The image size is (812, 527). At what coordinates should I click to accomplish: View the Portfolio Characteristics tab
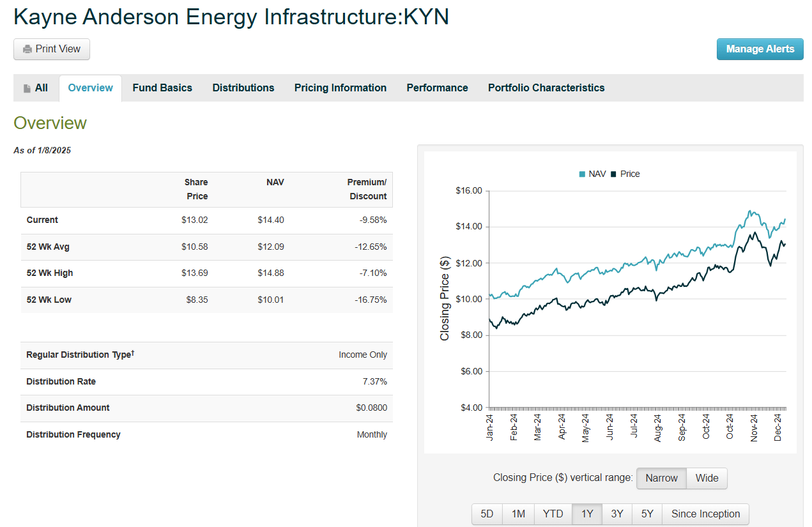(545, 88)
